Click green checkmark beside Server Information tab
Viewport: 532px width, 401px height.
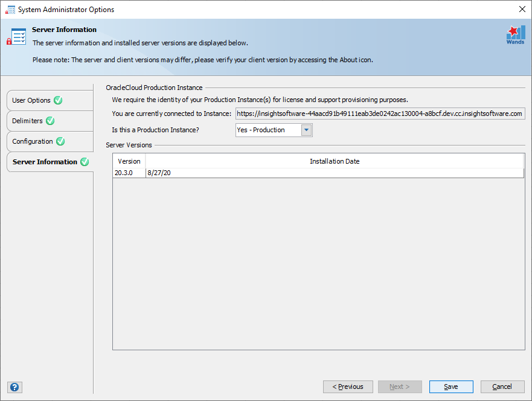(85, 162)
